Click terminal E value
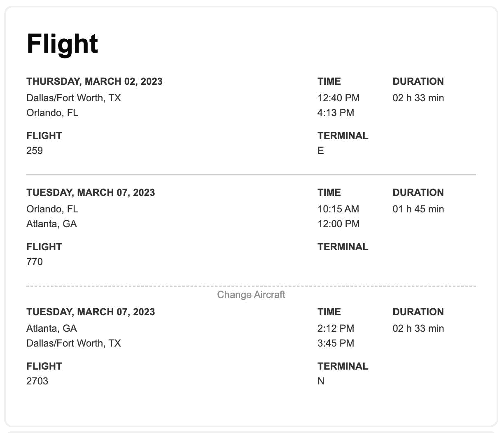The image size is (504, 433). (x=321, y=151)
